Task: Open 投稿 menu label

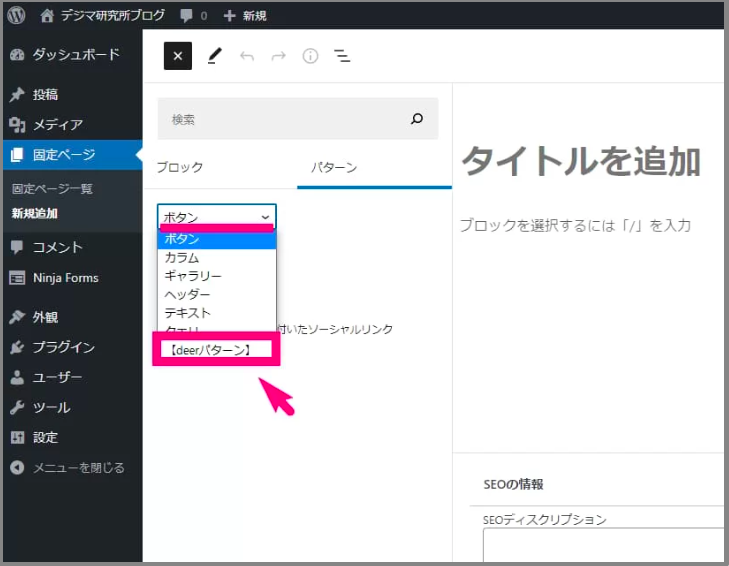Action: click(45, 94)
